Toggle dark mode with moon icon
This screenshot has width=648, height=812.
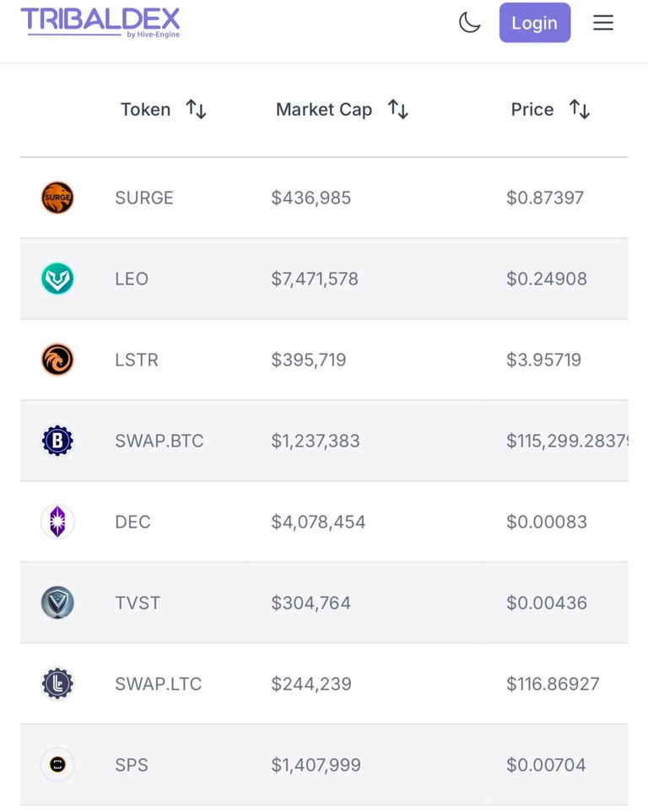click(469, 23)
